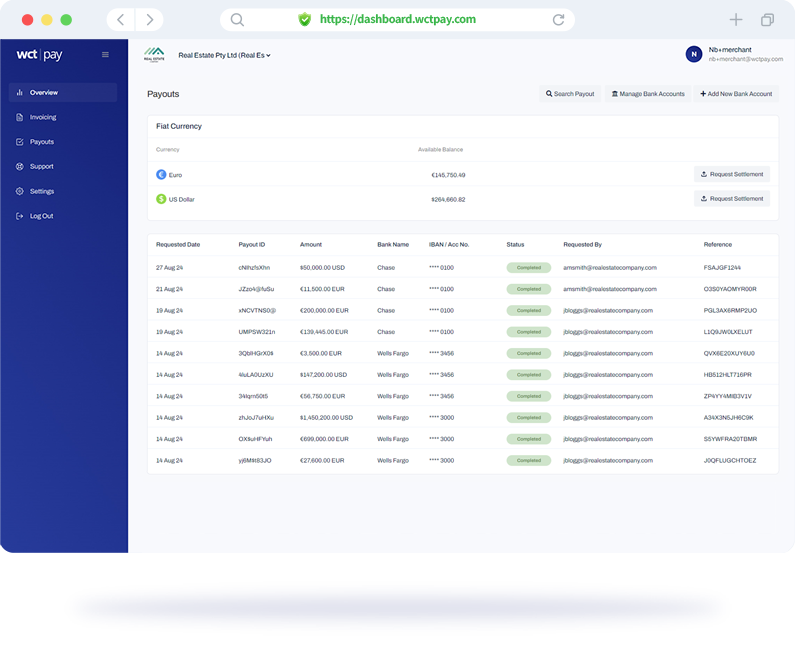
Task: Open Support in sidebar
Action: click(42, 166)
